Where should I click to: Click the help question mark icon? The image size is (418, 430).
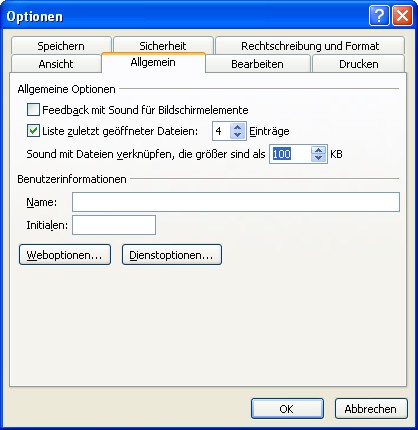[x=379, y=16]
